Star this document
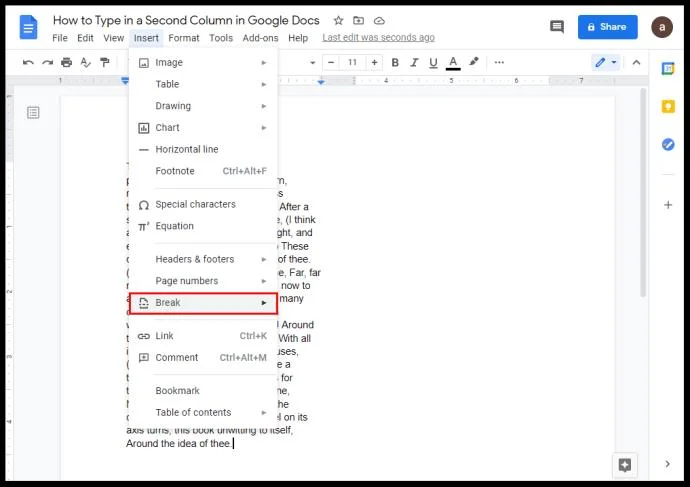The height and width of the screenshot is (487, 690). pos(338,21)
